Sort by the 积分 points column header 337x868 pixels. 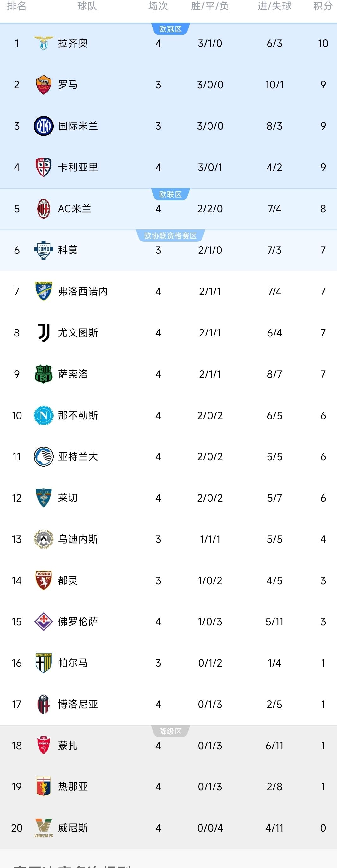point(323,6)
